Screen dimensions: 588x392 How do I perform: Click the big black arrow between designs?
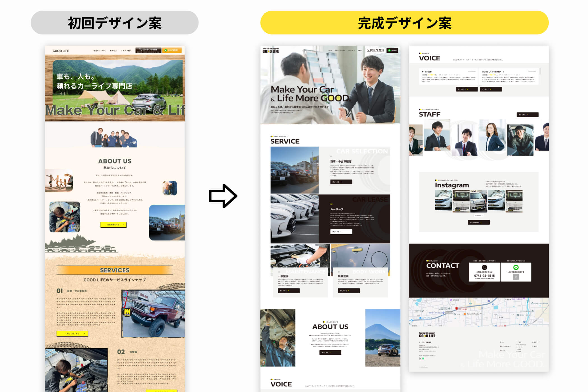click(x=223, y=196)
